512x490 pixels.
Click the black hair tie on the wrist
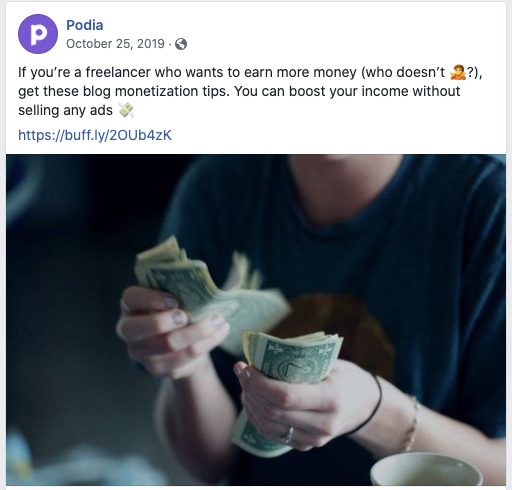click(368, 405)
